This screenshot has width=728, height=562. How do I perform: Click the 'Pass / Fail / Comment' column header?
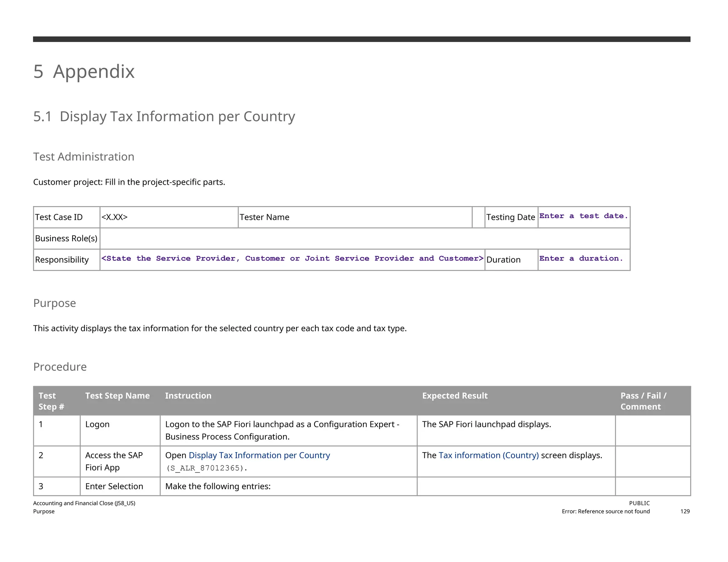[653, 401]
